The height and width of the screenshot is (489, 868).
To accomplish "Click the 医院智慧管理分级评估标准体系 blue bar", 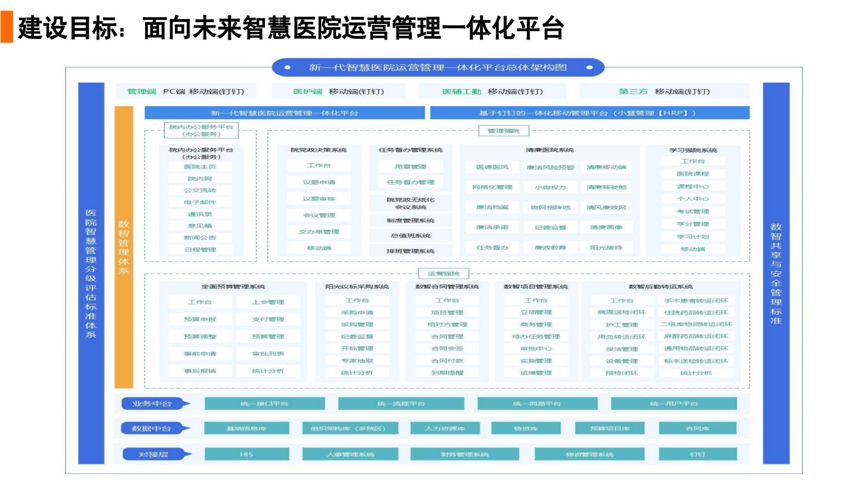I will click(91, 273).
